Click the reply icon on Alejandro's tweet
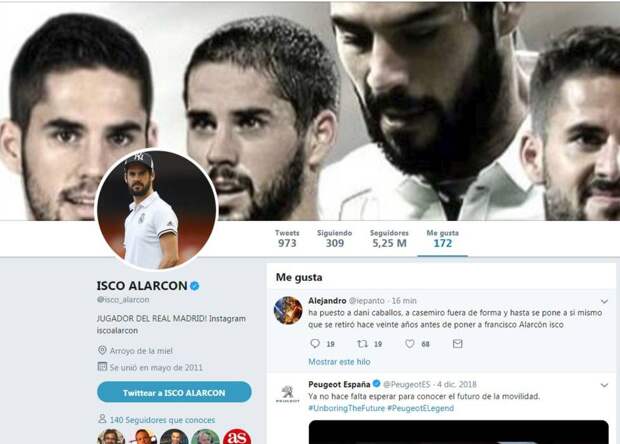 (x=315, y=344)
